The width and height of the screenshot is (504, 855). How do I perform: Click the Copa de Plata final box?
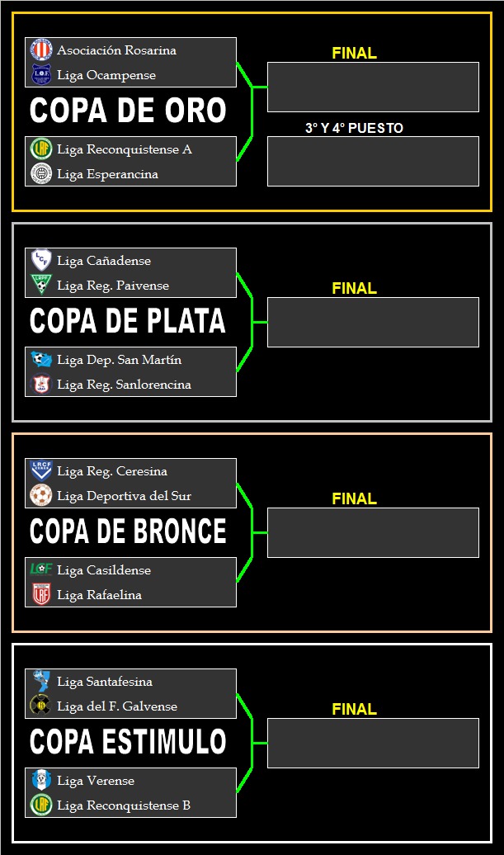373,322
